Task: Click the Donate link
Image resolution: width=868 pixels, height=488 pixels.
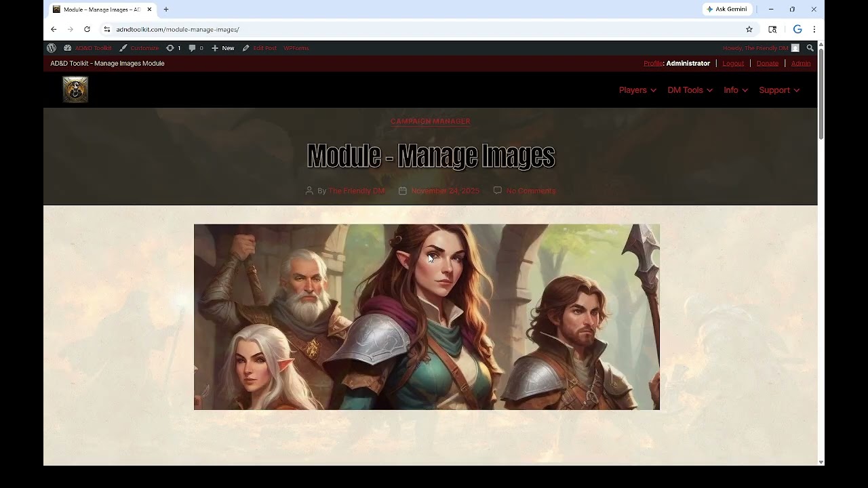Action: [x=767, y=63]
